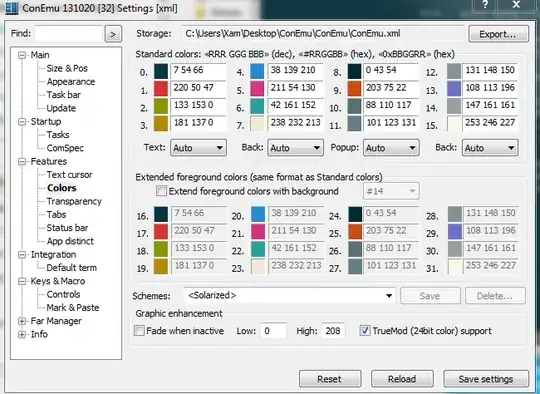Select Controls under Keys & Macro
Screen dimensions: 540x394
[63, 294]
